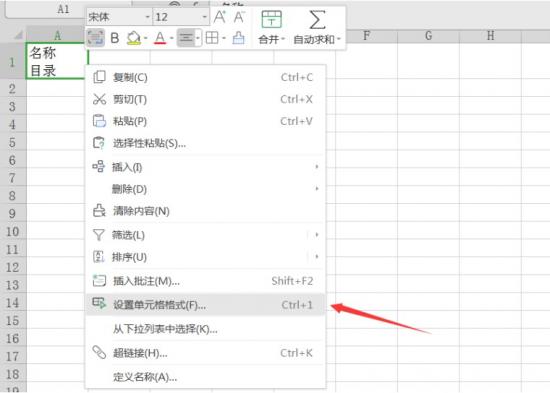
Task: Open the font color dropdown arrow
Action: point(172,38)
